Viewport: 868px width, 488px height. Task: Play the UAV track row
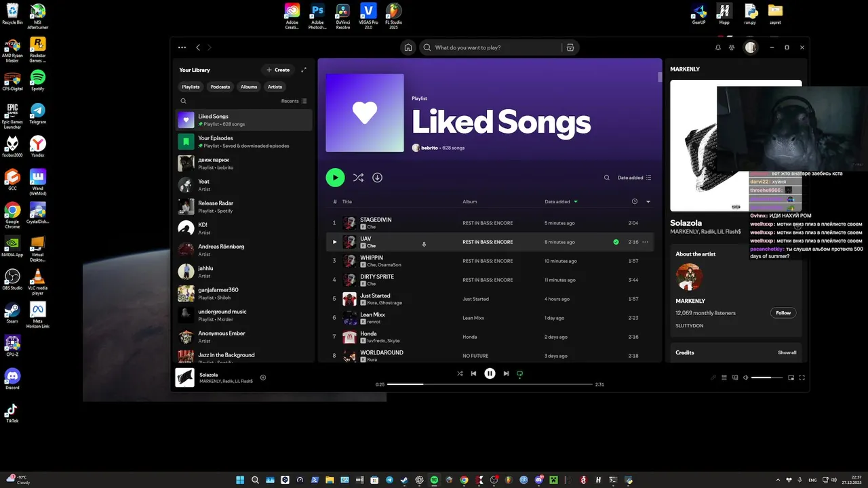(334, 242)
